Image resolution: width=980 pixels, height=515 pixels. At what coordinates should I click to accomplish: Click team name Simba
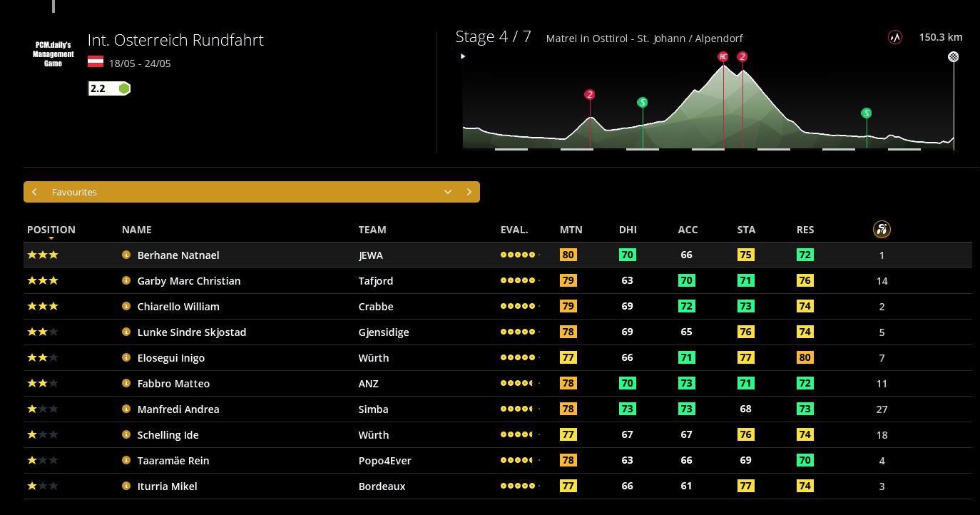point(373,409)
